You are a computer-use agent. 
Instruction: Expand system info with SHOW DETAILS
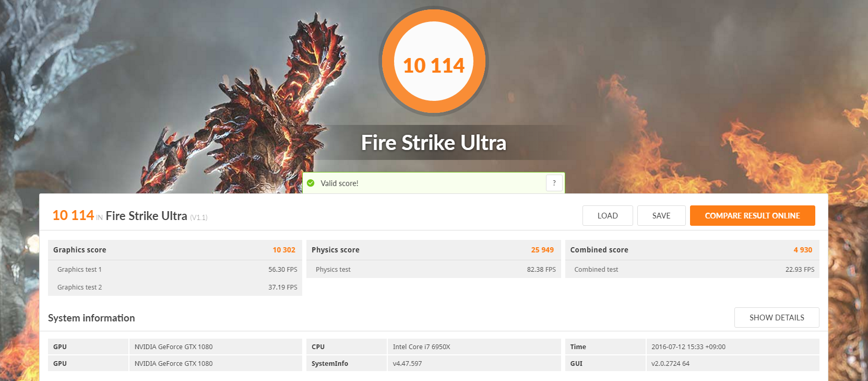click(777, 317)
